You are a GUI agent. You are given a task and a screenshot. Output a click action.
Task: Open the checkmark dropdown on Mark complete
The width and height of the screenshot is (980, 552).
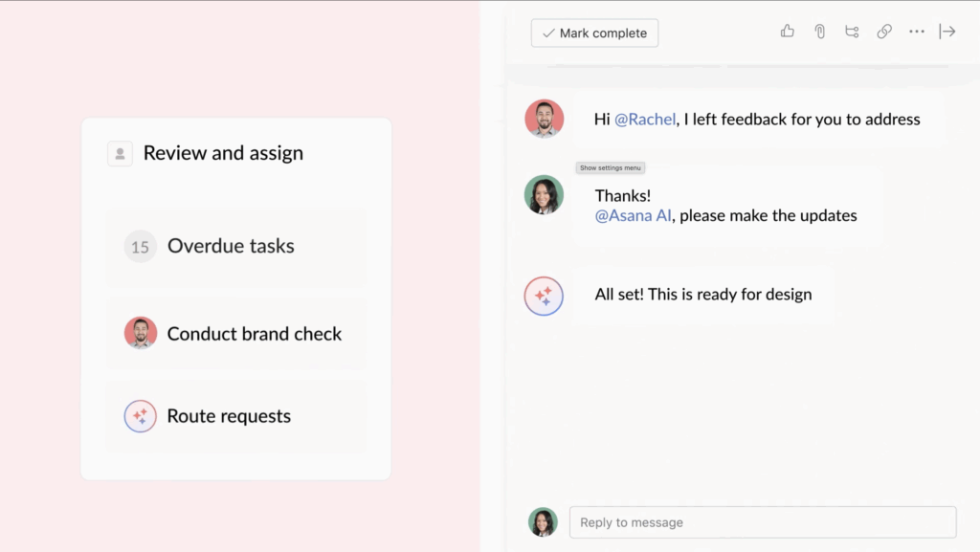[548, 32]
